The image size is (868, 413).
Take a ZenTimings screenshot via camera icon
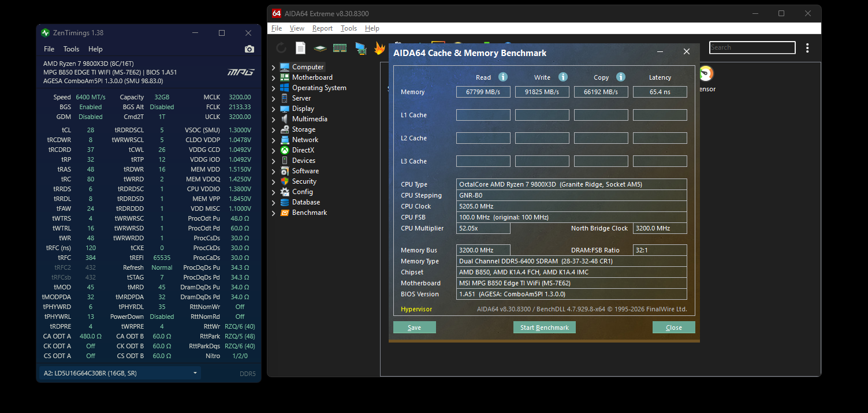(249, 49)
